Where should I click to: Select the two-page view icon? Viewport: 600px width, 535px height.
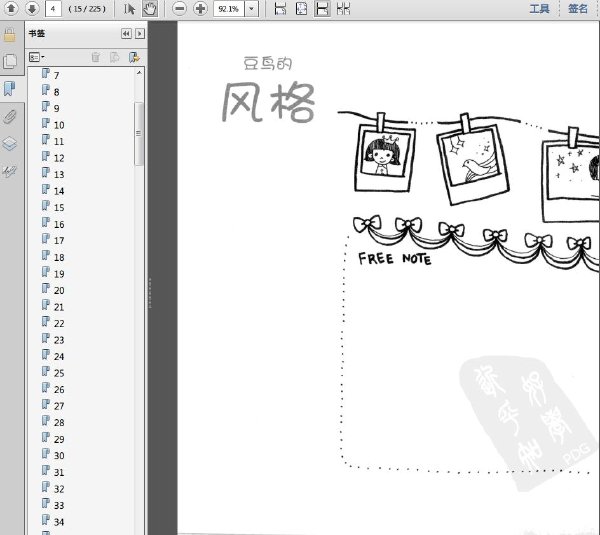pos(343,9)
